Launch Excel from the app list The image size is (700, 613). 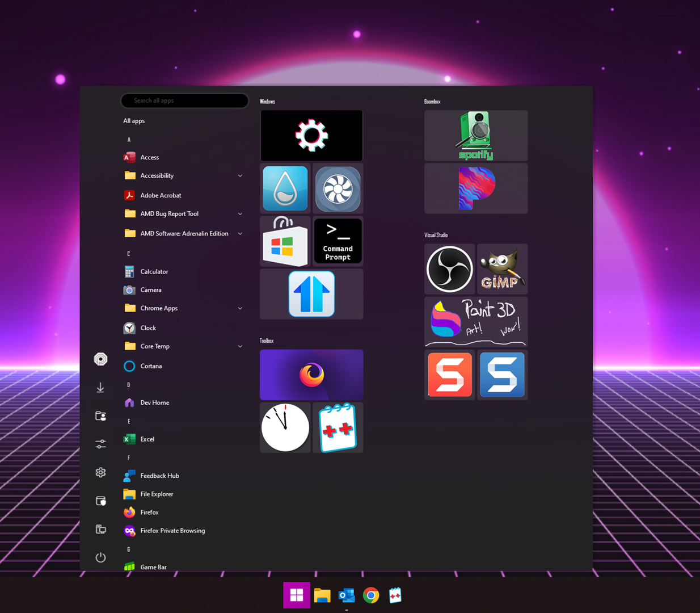click(x=184, y=439)
